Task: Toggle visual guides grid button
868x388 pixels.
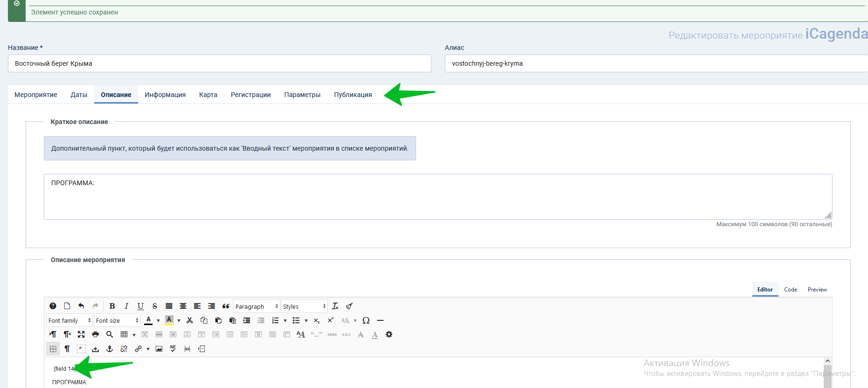Action: (53, 349)
